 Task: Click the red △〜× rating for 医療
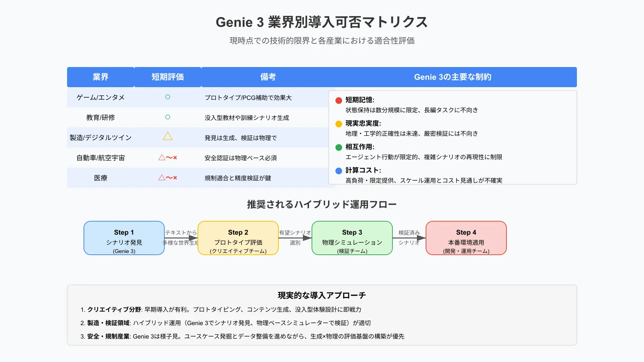[168, 178]
